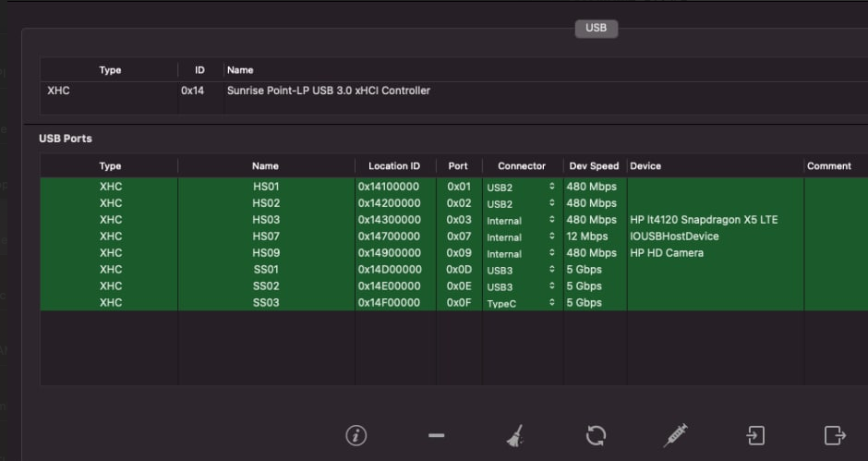Click the Location ID column header
This screenshot has height=461, width=868.
pyautogui.click(x=394, y=166)
